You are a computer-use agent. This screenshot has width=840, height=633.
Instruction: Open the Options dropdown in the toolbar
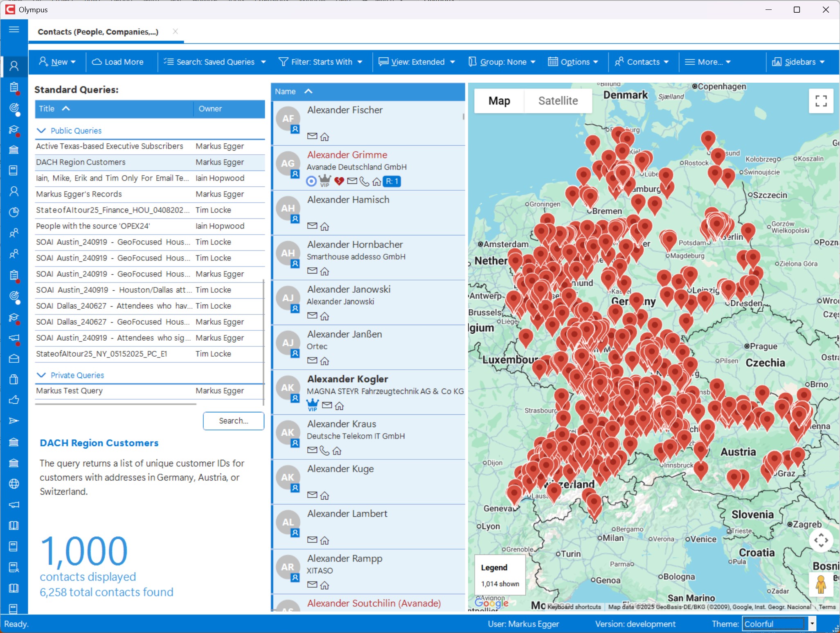pos(573,62)
